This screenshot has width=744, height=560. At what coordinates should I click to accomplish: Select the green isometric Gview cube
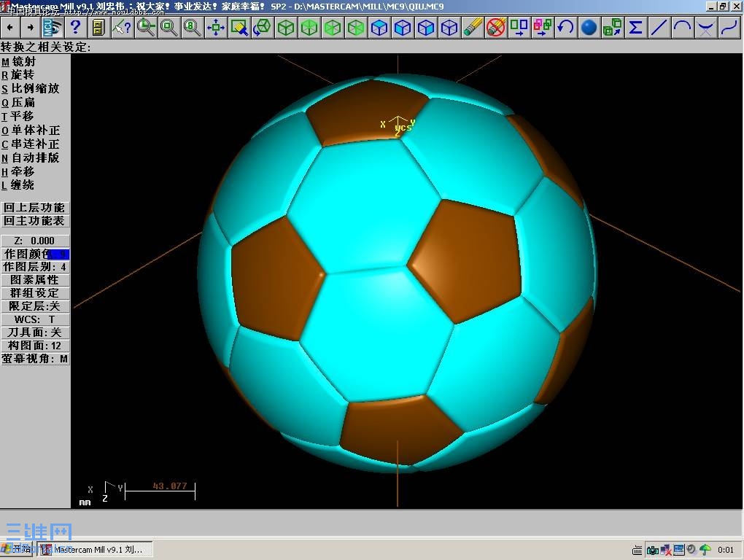pos(286,28)
